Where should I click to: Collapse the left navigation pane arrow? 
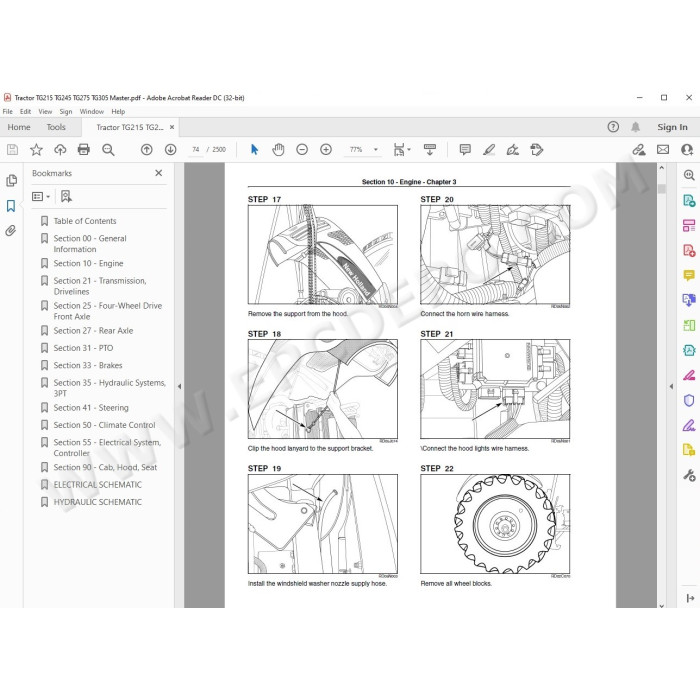point(179,387)
